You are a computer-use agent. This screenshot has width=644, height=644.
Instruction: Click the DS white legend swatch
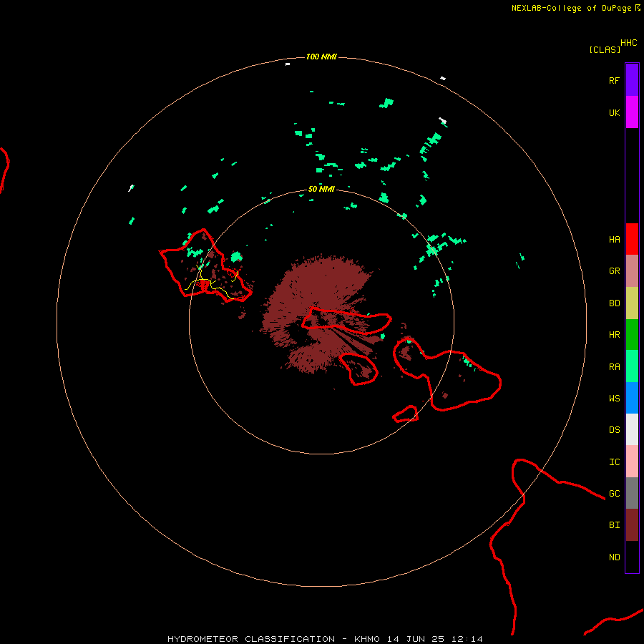click(x=632, y=429)
